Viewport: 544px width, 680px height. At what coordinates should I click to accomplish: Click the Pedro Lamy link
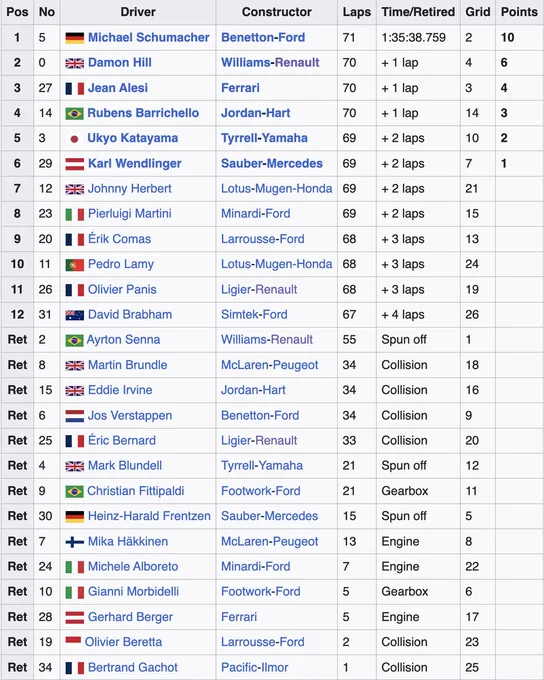(121, 264)
